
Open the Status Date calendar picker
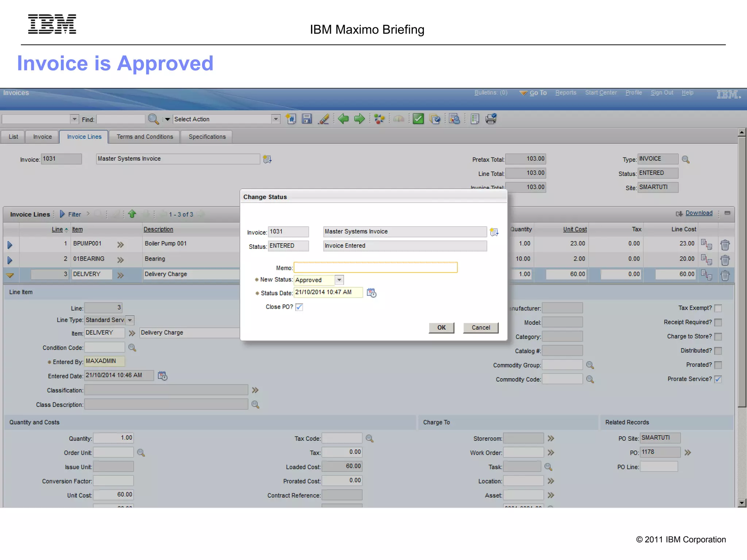371,293
